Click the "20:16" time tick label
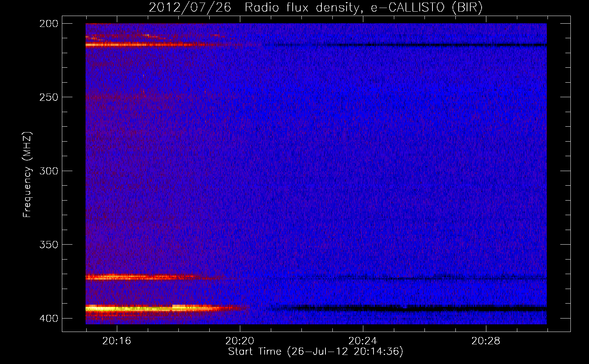589x364 pixels. (x=116, y=341)
